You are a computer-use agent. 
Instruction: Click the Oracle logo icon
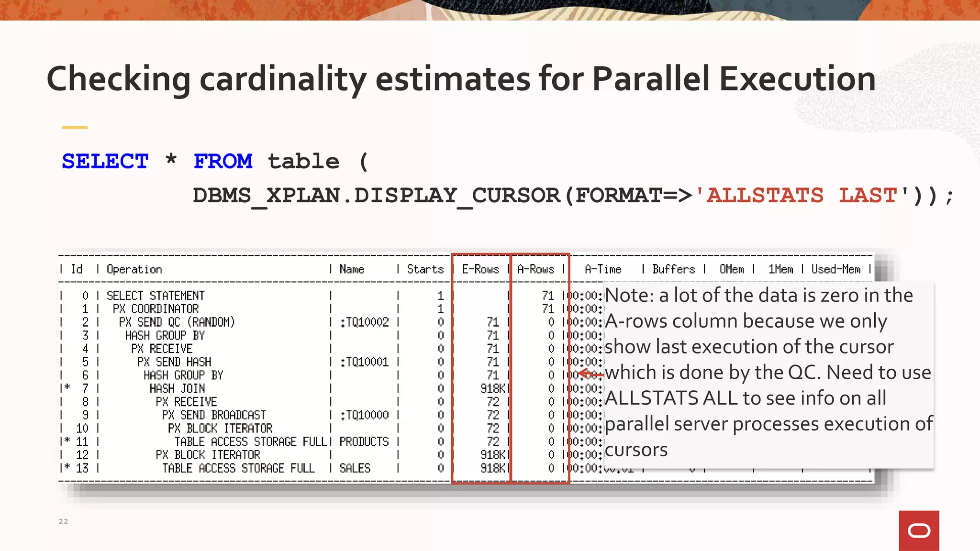tap(919, 530)
